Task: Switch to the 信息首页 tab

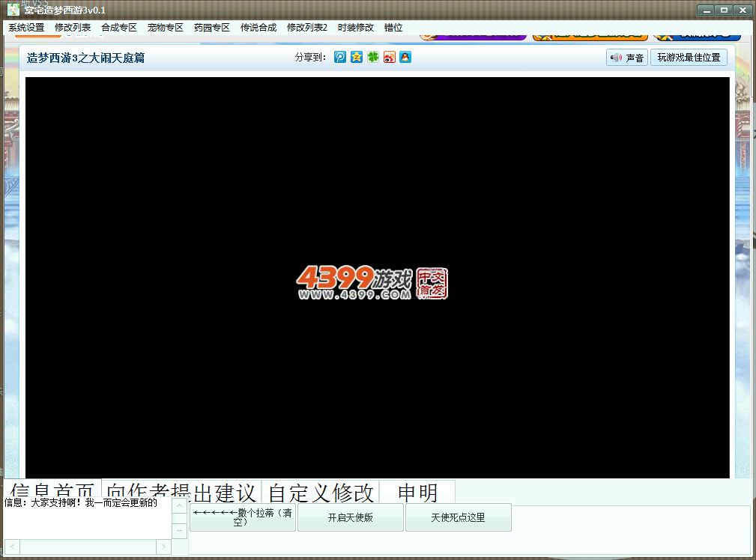Action: pyautogui.click(x=52, y=489)
